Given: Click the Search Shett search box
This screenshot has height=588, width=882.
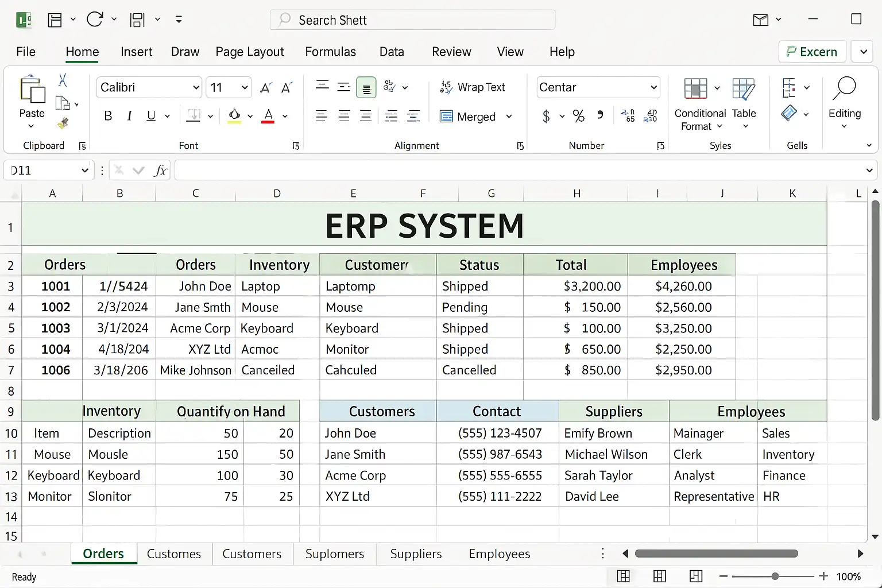Looking at the screenshot, I should [412, 20].
